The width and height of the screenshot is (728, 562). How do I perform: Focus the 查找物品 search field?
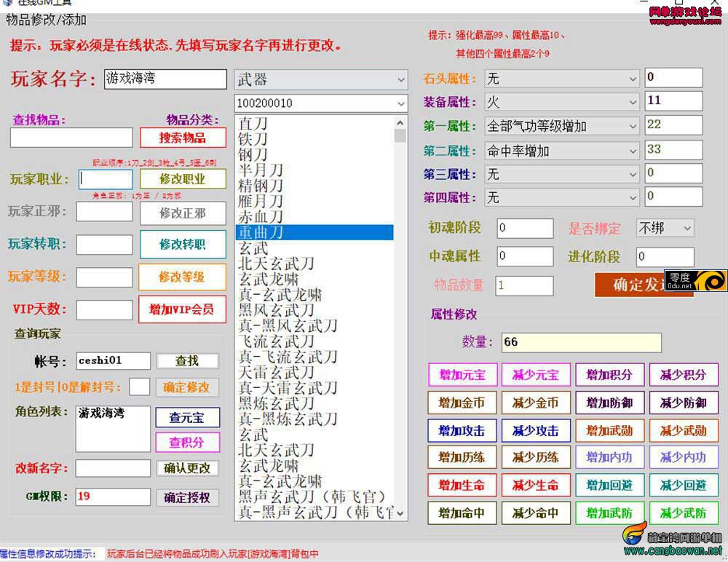pyautogui.click(x=71, y=138)
